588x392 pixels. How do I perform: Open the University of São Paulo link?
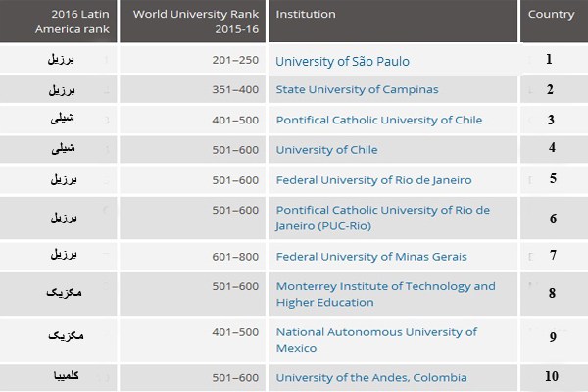(x=342, y=61)
